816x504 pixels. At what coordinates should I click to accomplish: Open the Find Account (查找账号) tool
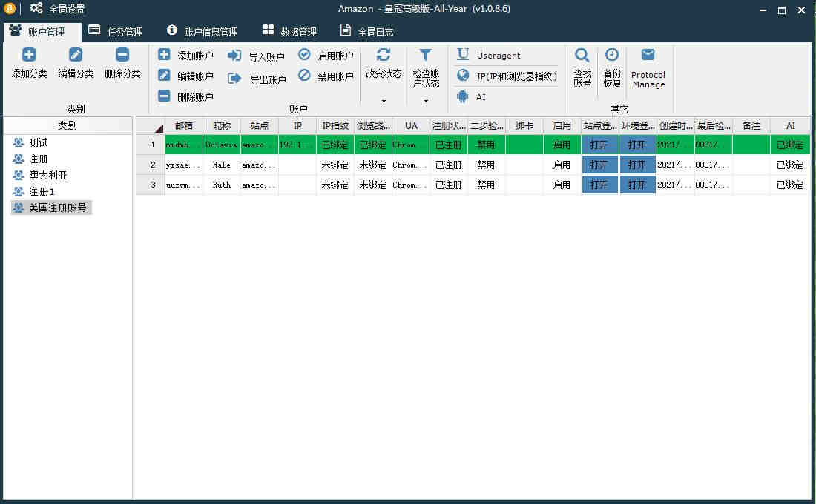tap(582, 55)
